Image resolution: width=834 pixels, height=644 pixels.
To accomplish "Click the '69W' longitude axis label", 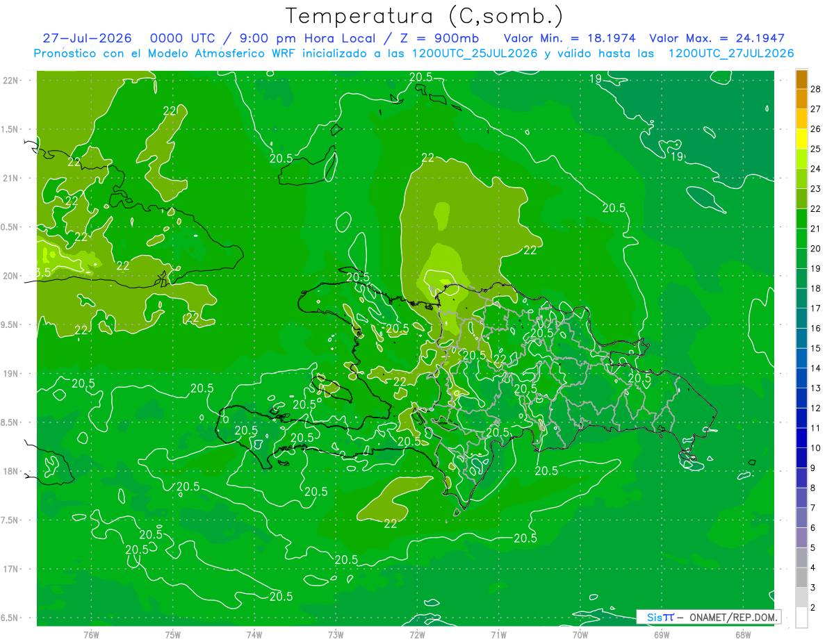I will (x=661, y=635).
